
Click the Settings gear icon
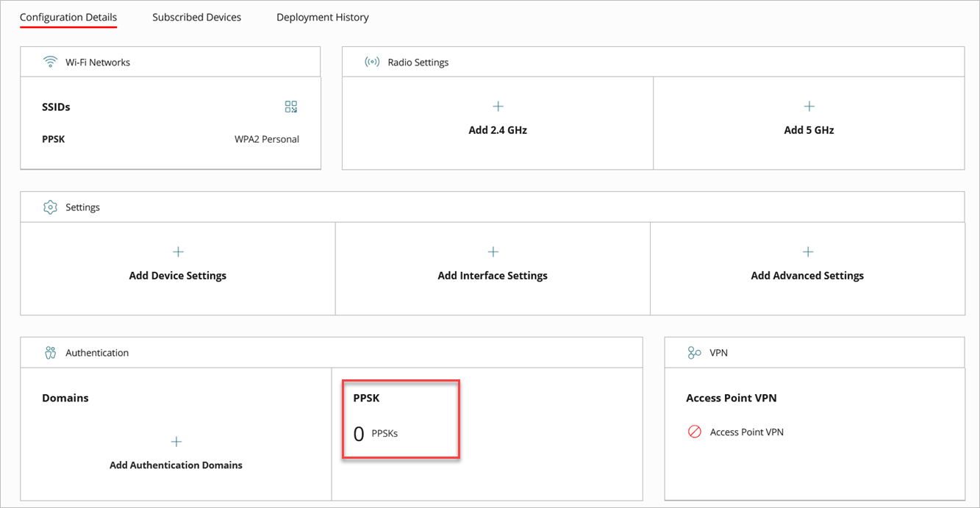click(50, 207)
